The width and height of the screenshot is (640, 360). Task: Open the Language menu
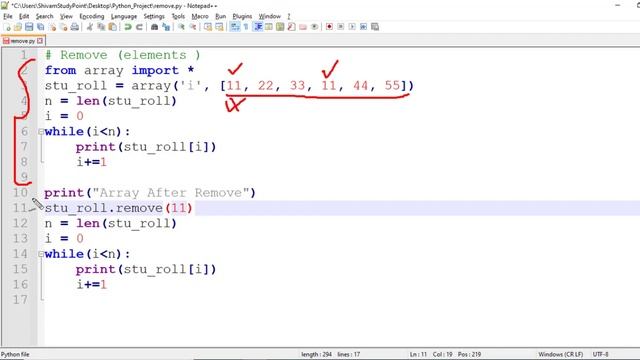pyautogui.click(x=124, y=16)
